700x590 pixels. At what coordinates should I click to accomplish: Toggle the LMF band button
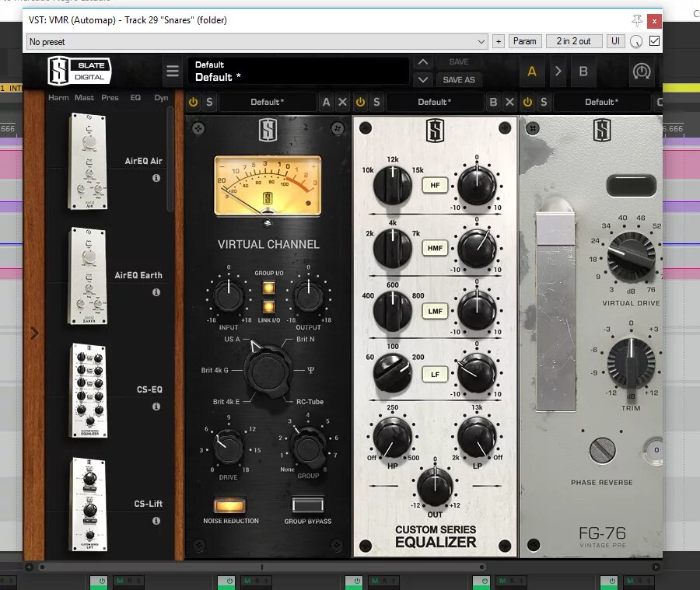tap(435, 311)
